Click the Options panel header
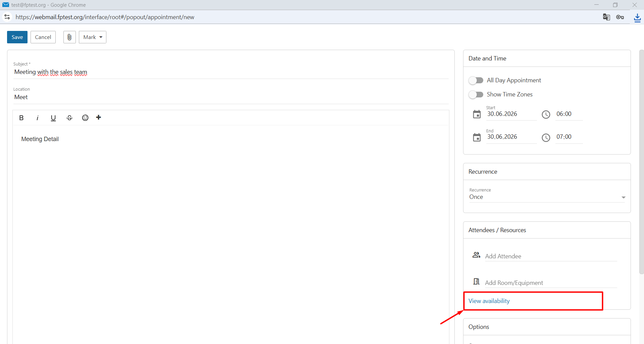 coord(547,327)
